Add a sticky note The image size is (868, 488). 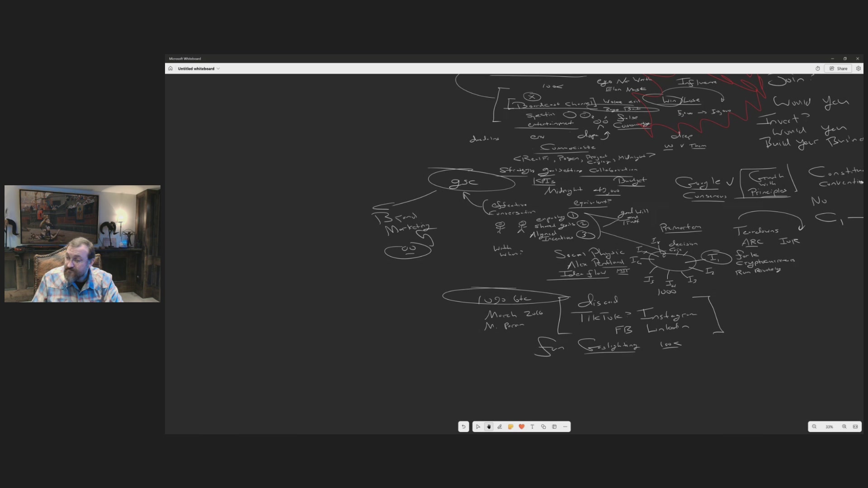tap(510, 427)
